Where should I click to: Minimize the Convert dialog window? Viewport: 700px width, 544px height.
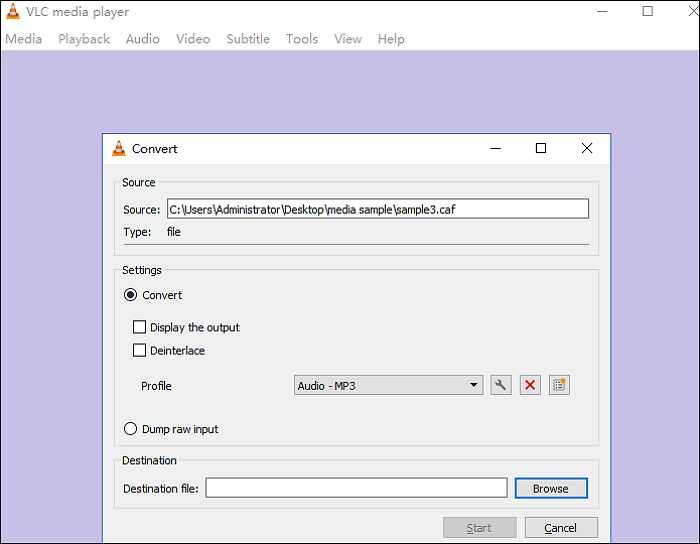[494, 148]
